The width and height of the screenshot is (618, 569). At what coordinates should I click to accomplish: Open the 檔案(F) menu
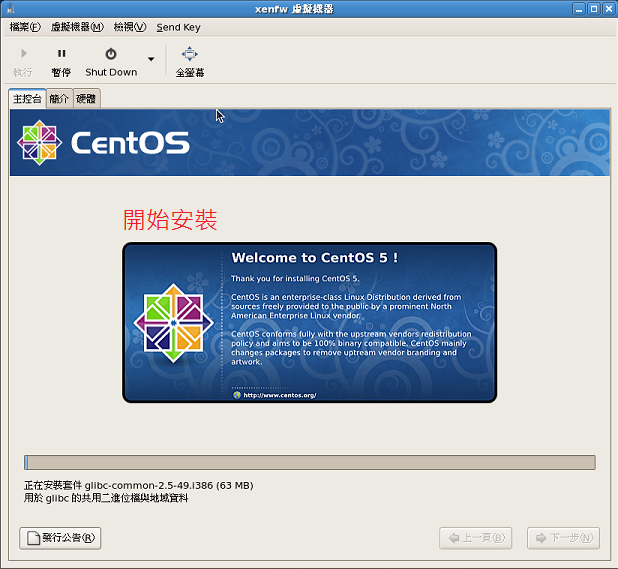click(x=25, y=27)
